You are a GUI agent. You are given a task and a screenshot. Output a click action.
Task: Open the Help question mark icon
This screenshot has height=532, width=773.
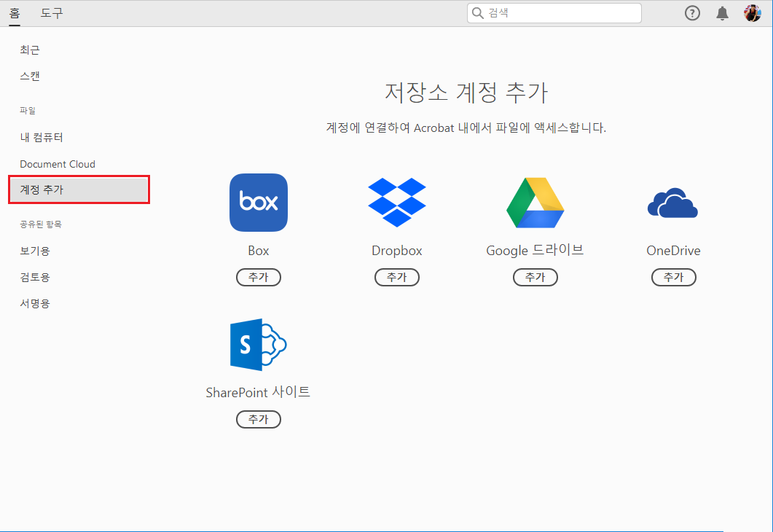click(692, 13)
